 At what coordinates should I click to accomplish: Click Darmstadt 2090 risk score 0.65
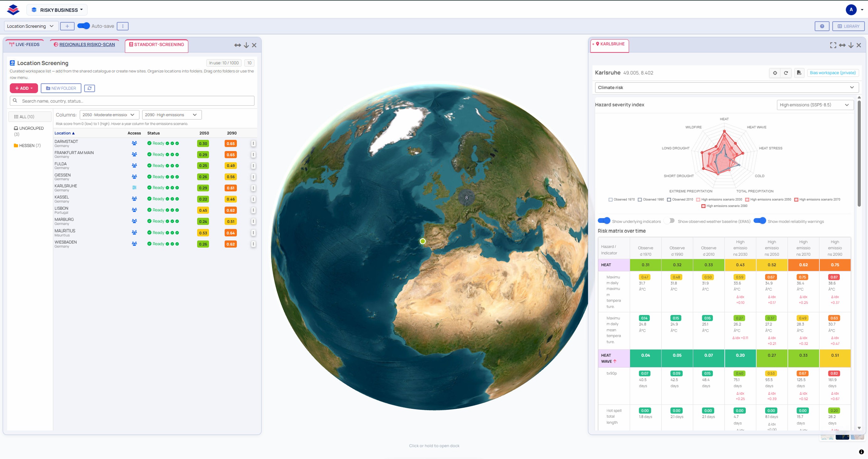click(230, 144)
